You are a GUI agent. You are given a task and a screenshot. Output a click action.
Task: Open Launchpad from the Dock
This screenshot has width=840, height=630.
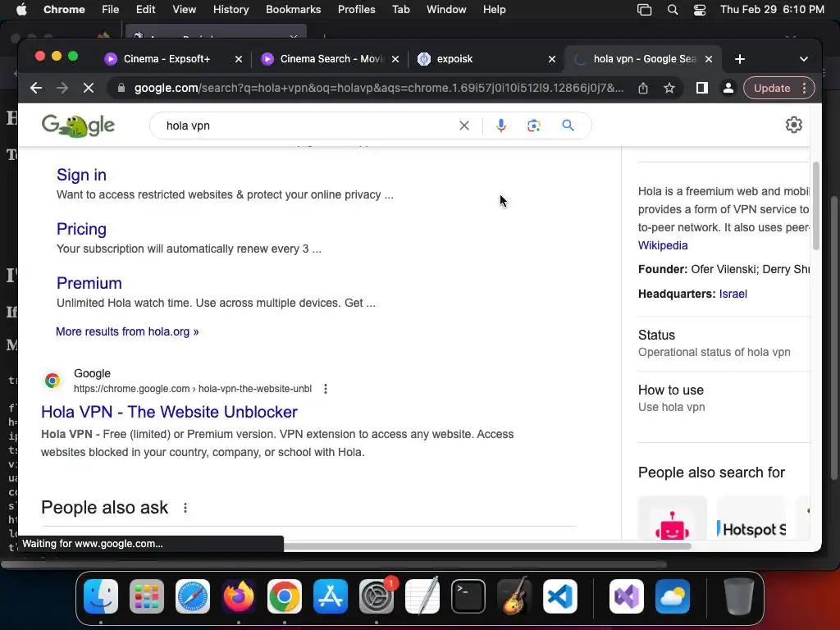tap(146, 596)
